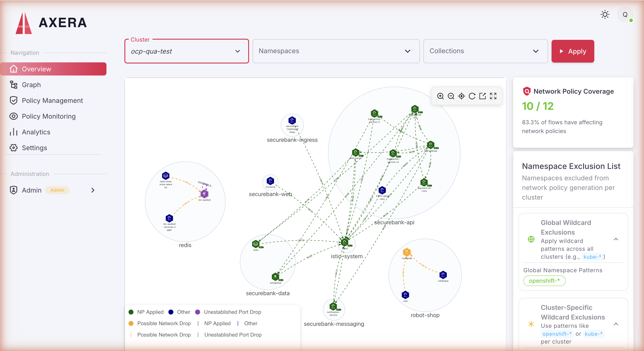Select the istiod node
The height and width of the screenshot is (351, 644).
pos(345,242)
